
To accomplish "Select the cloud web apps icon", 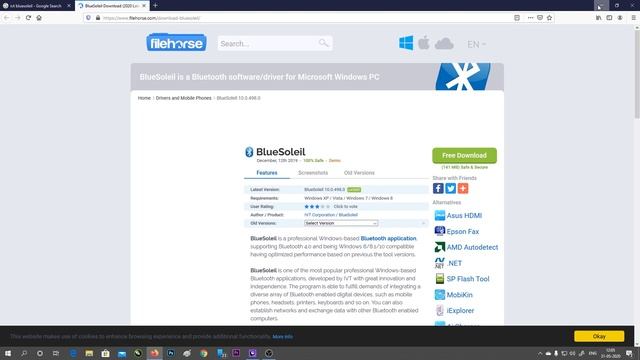I will 444,43.
